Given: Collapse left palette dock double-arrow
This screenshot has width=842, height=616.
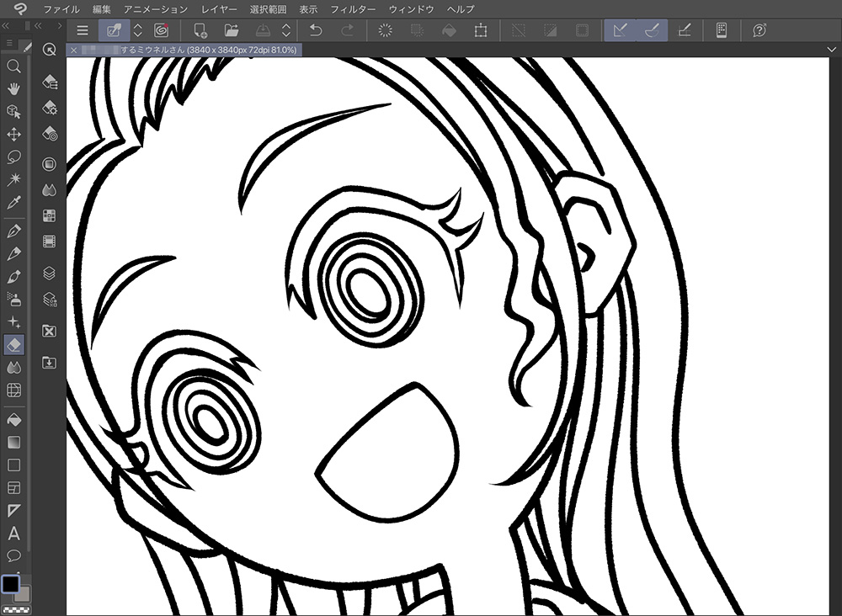Looking at the screenshot, I should click(x=6, y=25).
